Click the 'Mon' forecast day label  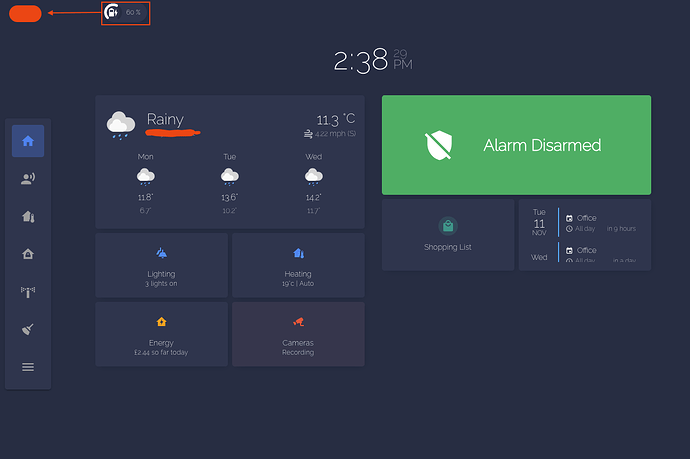[x=146, y=157]
